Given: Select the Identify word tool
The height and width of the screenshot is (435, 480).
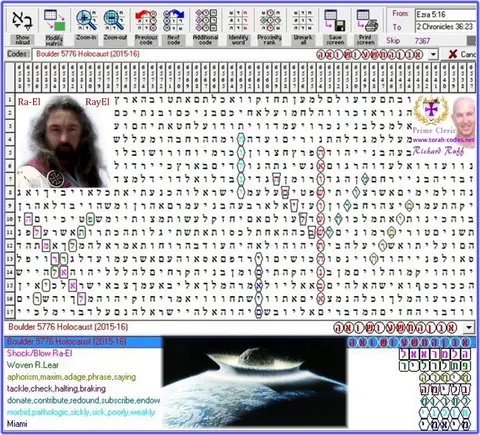Looking at the screenshot, I should click(x=238, y=21).
